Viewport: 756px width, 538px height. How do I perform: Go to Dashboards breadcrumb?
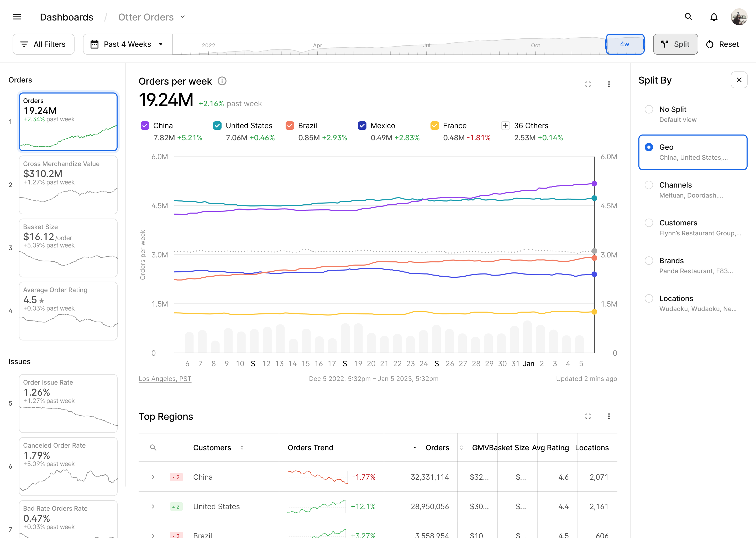tap(66, 17)
